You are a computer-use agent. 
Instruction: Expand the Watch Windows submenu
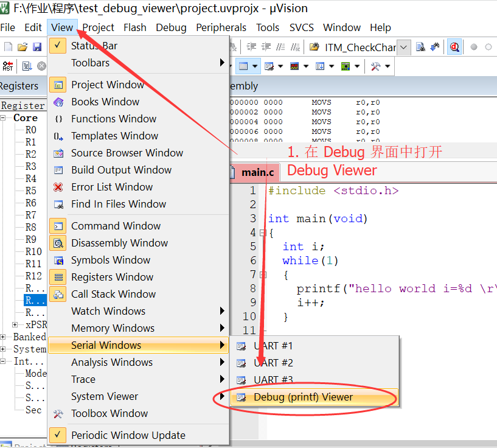coord(139,311)
